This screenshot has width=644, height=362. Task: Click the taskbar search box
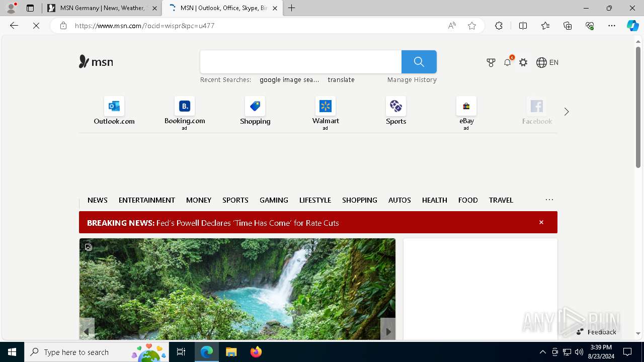97,352
